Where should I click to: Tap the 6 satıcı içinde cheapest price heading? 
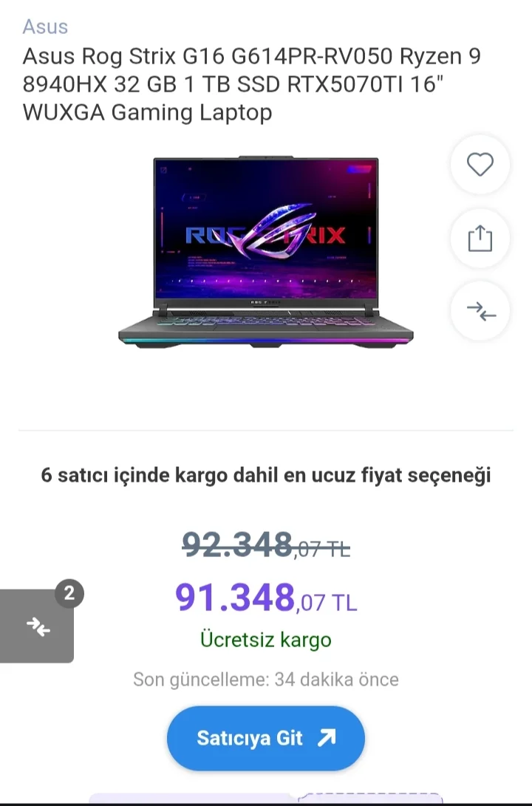point(266,475)
